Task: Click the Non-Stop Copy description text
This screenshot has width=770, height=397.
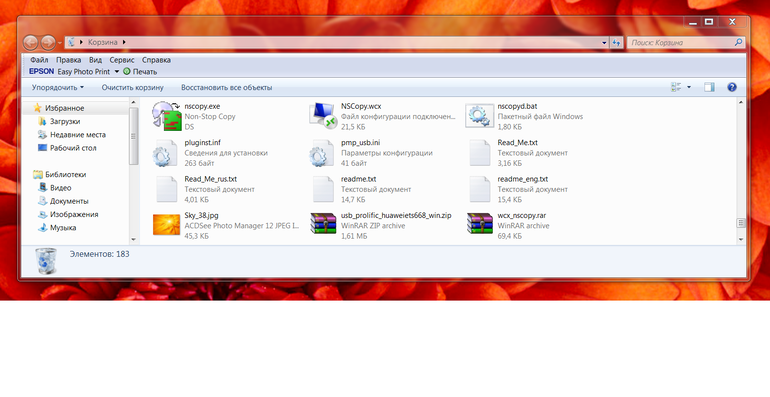Action: [x=210, y=116]
